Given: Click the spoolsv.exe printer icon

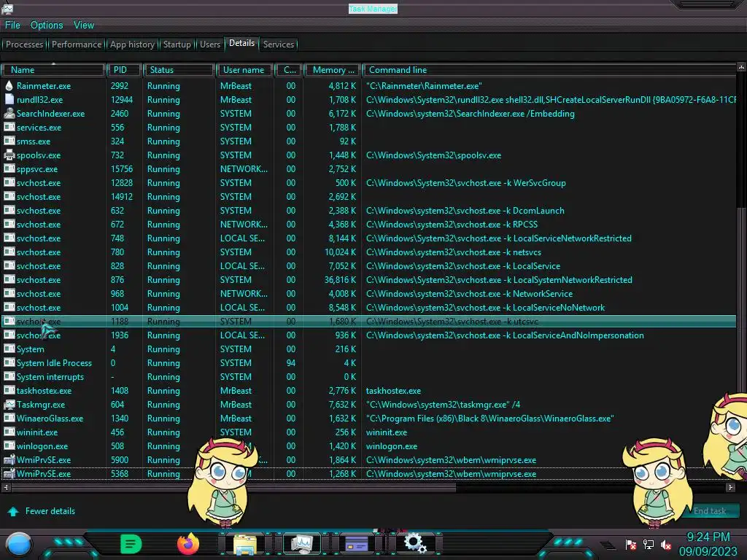Looking at the screenshot, I should (9, 155).
